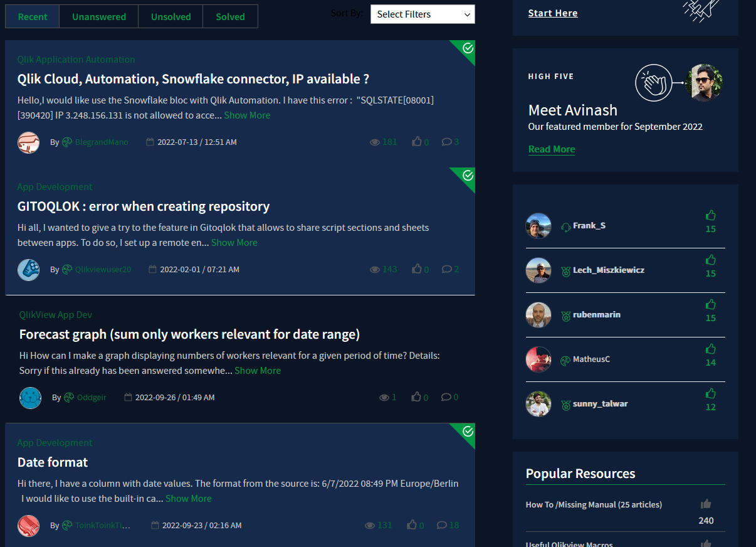Expand Show More on Forecast graph post
The height and width of the screenshot is (547, 756).
click(258, 371)
